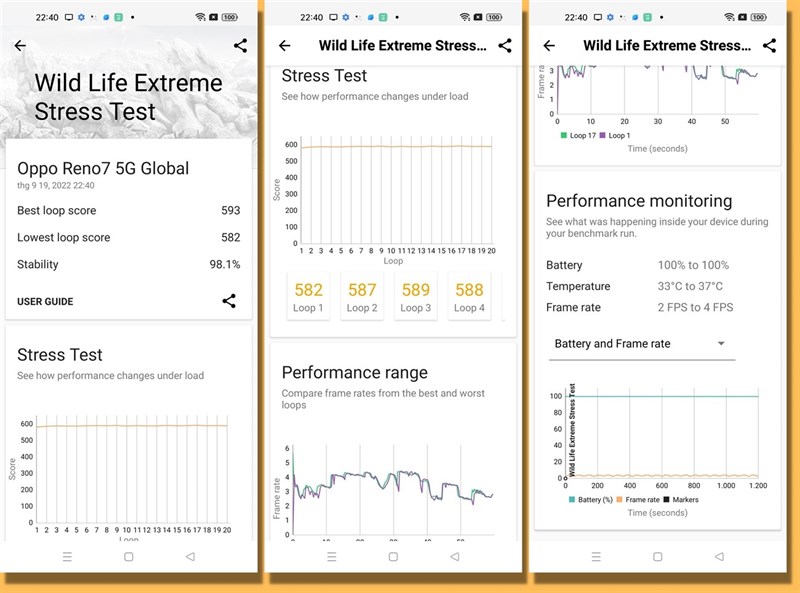Toggle Frame rate legend color swatch
This screenshot has height=593, width=800.
(620, 499)
